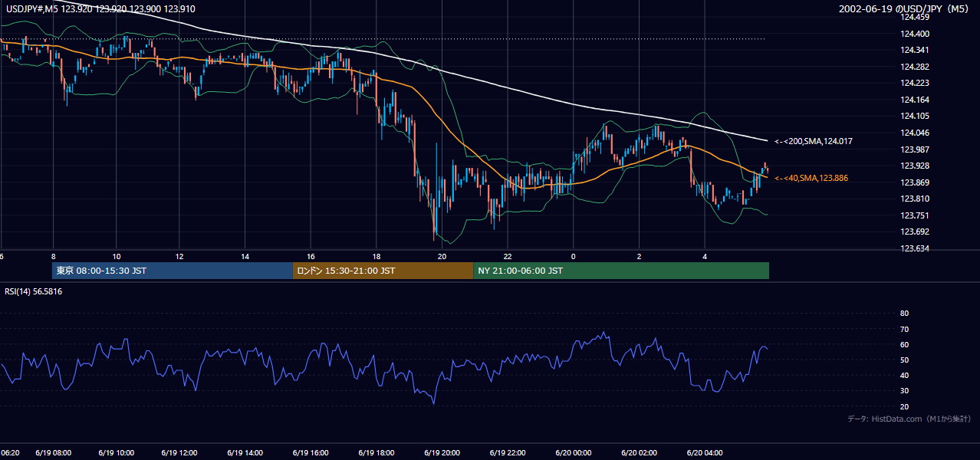This screenshot has height=460, width=980.
Task: Click the 東京 08:00-15:30 JST session bar
Action: pyautogui.click(x=173, y=271)
